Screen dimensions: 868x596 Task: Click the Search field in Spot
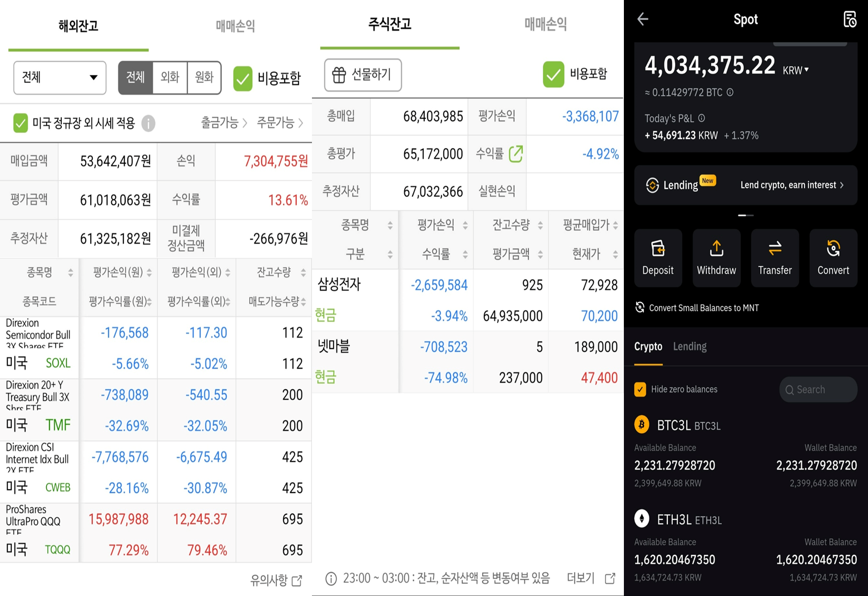pyautogui.click(x=818, y=390)
